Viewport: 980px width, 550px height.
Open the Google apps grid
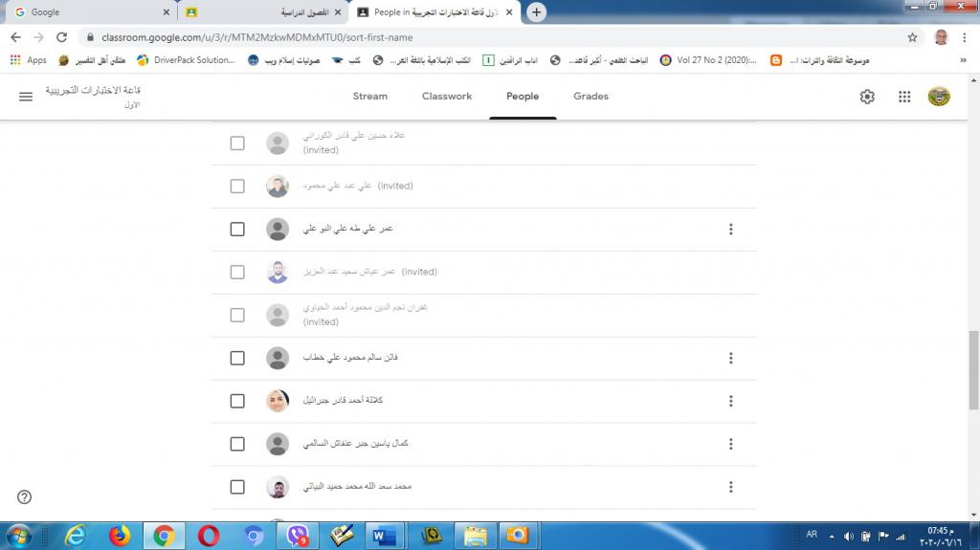[904, 97]
